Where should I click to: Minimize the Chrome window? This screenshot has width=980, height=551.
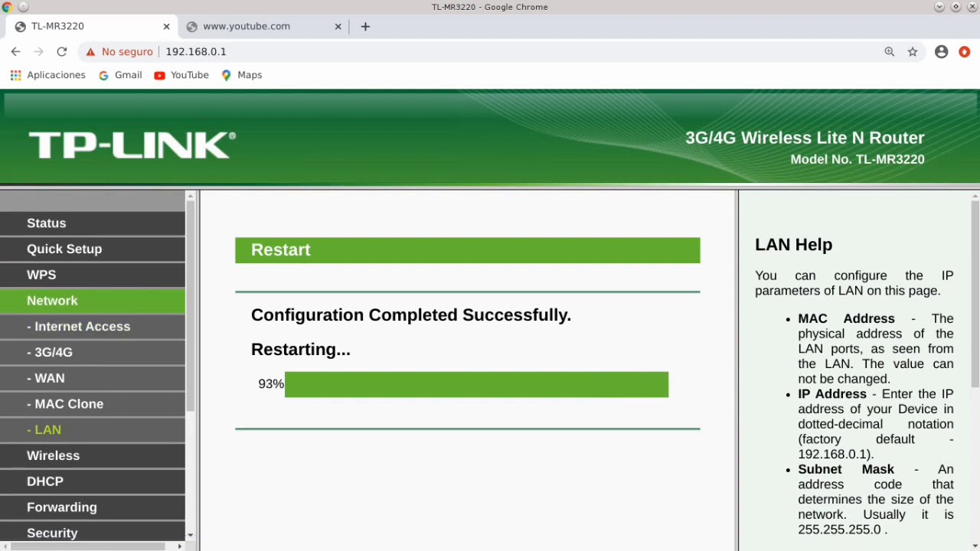pos(939,7)
